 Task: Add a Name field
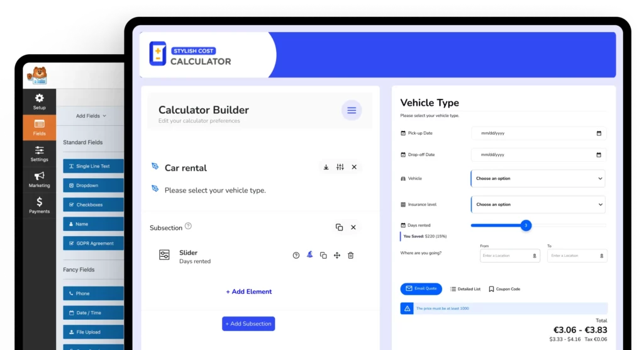click(93, 224)
